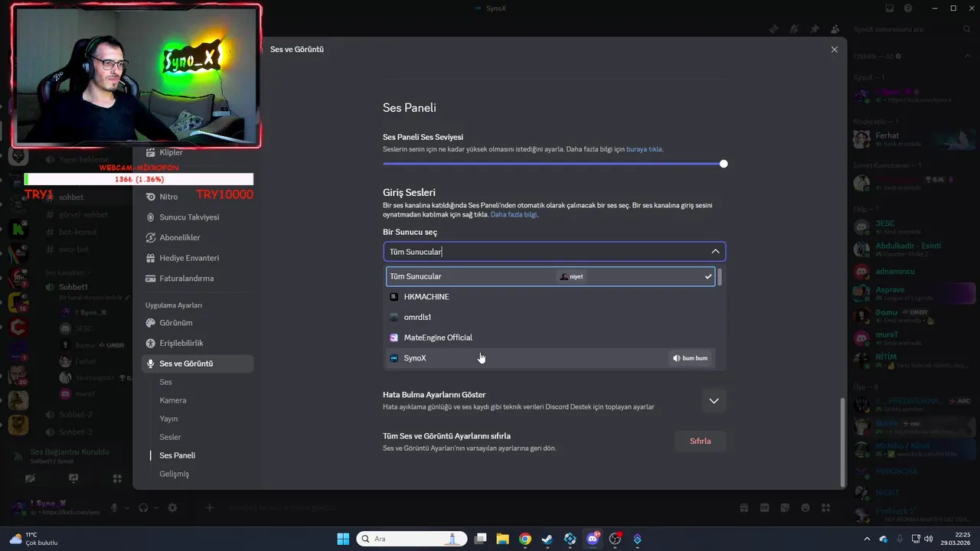
Task: Click the Abonelikler icon in sidebar
Action: tap(150, 238)
